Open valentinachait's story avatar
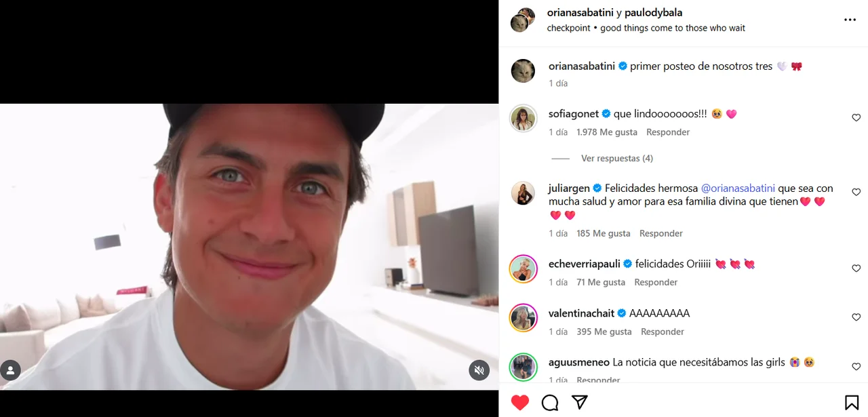868x417 pixels. click(523, 318)
